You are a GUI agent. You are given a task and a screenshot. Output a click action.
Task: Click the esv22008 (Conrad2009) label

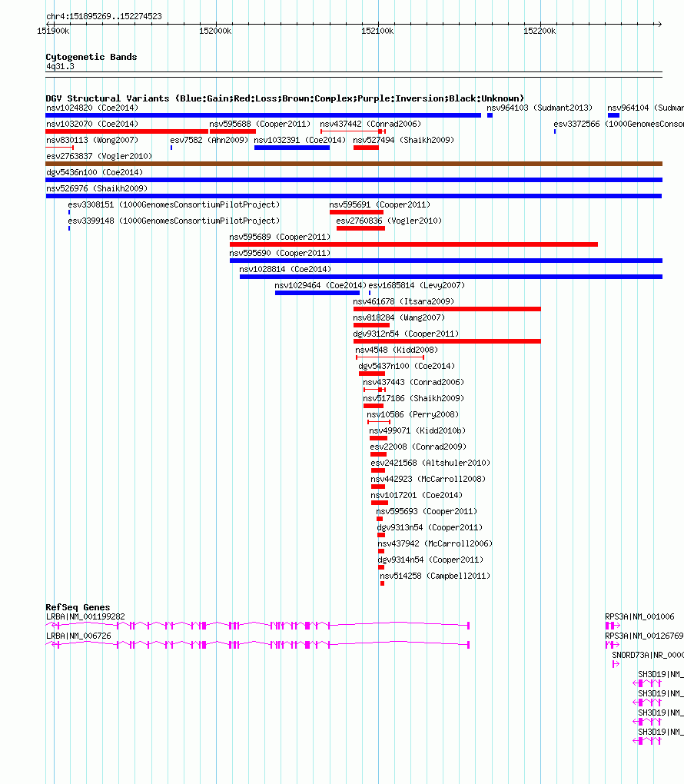[419, 447]
